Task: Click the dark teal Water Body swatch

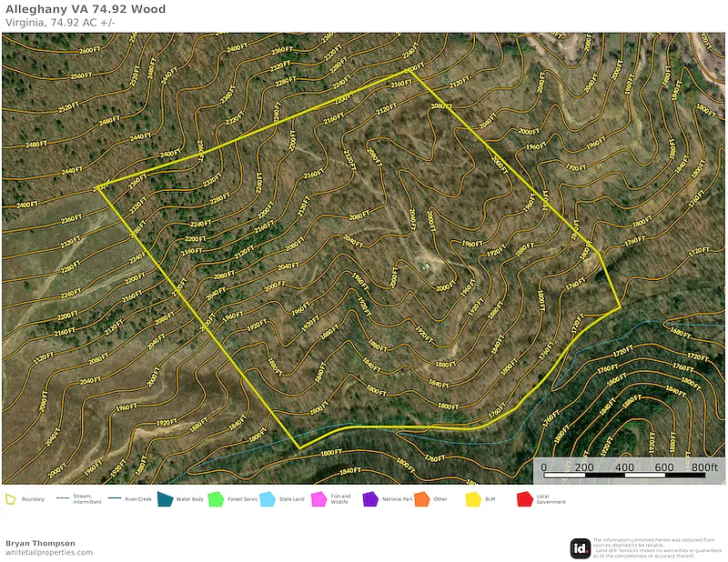Action: tap(165, 499)
